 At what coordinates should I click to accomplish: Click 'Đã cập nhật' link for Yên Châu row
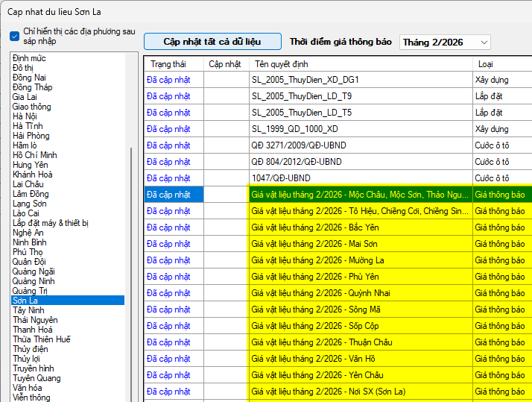[x=168, y=375]
